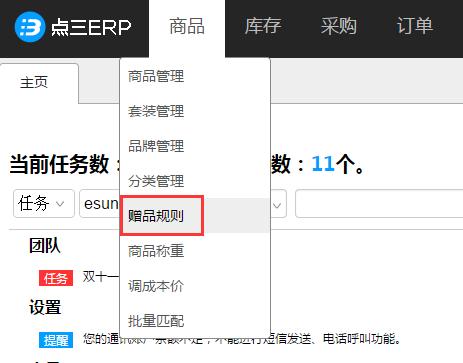Viewport: 463px width, 363px height.
Task: Expand the 任务 type dropdown
Action: point(44,203)
